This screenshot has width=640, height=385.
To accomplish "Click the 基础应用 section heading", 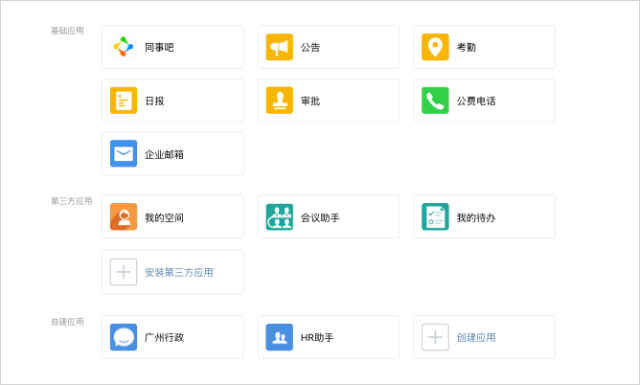I will click(67, 31).
